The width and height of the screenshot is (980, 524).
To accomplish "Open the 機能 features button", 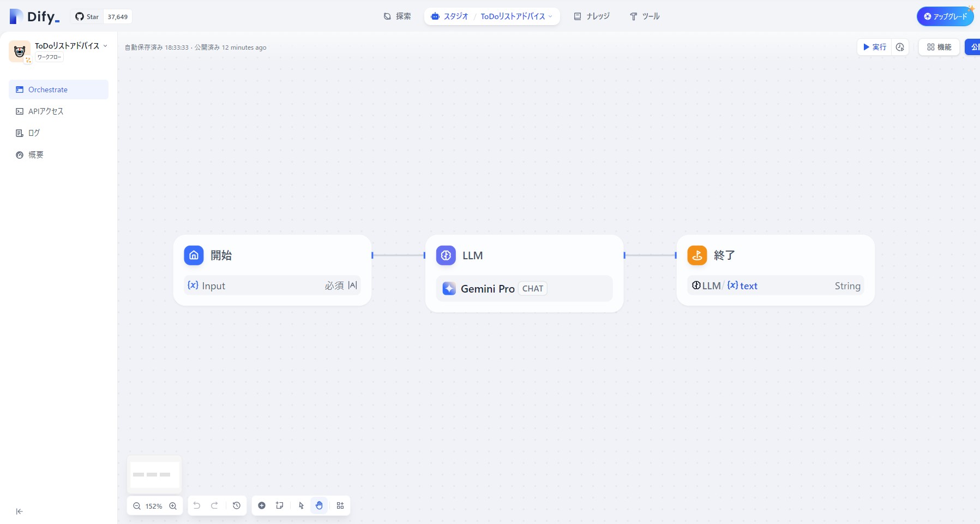I will 939,47.
